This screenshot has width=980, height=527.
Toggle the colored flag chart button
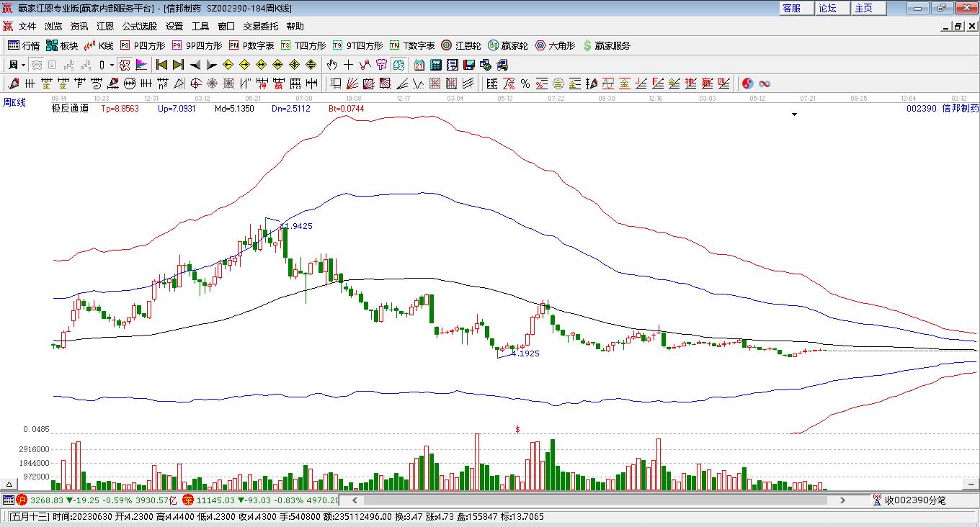tap(141, 65)
